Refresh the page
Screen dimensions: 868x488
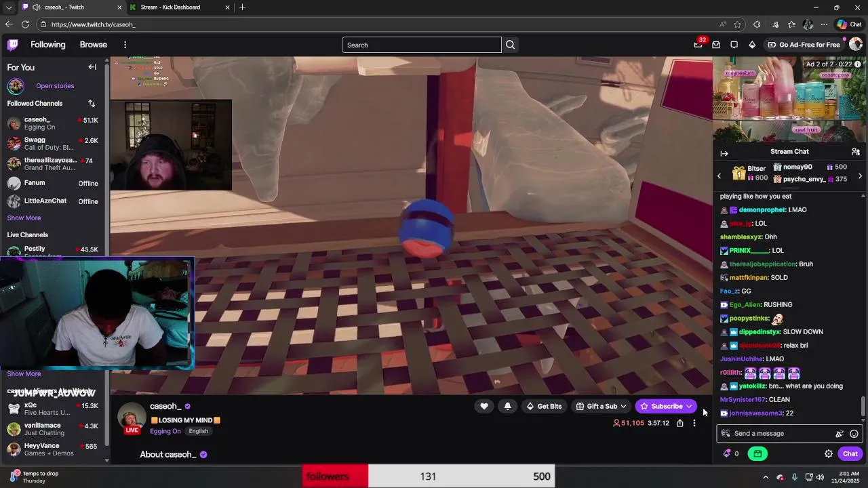(25, 24)
